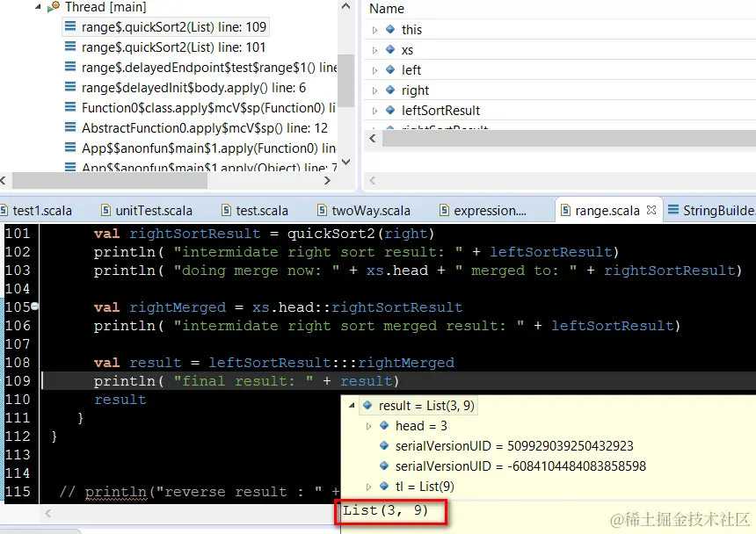This screenshot has height=534, width=756.
Task: Switch to unitTest.scala tab
Action: point(147,211)
